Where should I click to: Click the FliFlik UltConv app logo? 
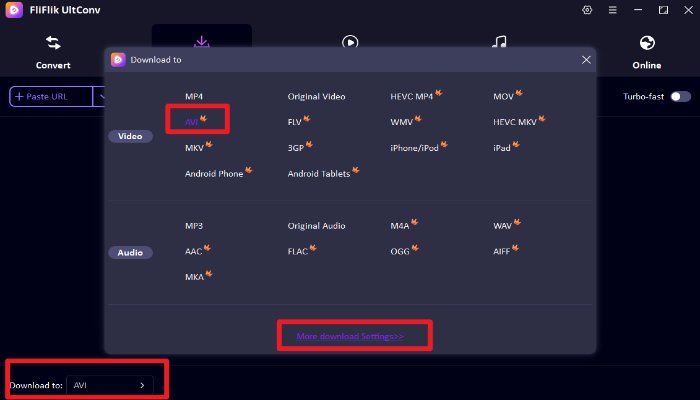tap(14, 10)
